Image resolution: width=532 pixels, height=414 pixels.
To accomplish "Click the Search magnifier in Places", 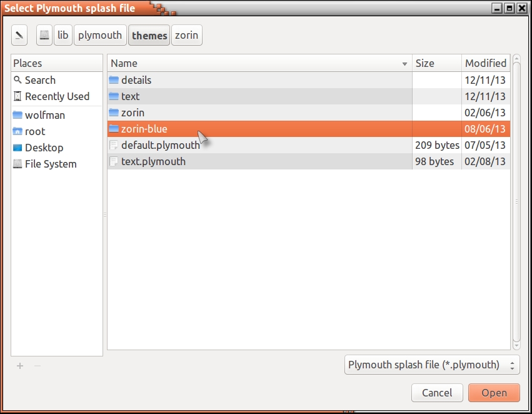I will tap(18, 80).
